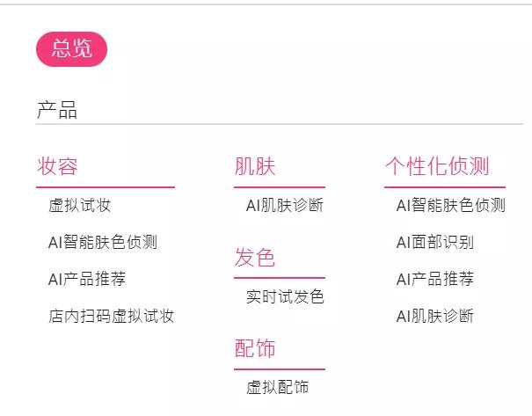The height and width of the screenshot is (416, 532).
Task: Select the 个性化侦测 category heading
Action: (436, 165)
